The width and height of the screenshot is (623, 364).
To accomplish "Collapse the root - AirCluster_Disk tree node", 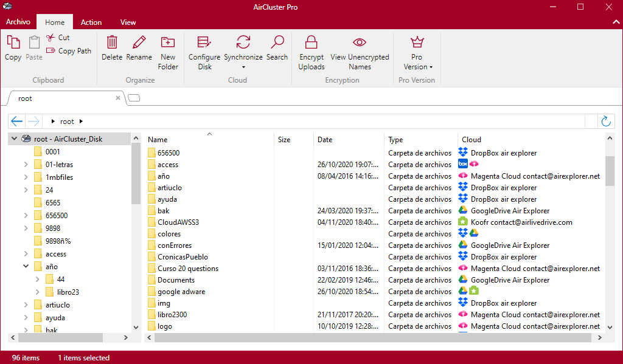I will 15,139.
